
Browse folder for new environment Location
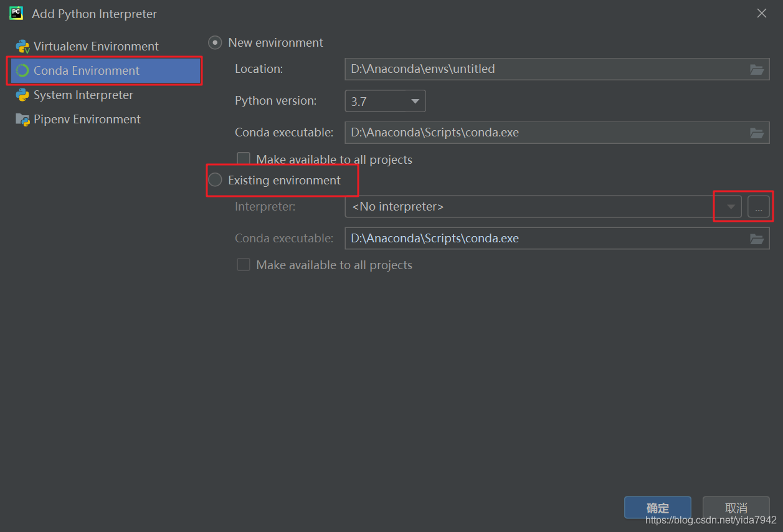[757, 69]
